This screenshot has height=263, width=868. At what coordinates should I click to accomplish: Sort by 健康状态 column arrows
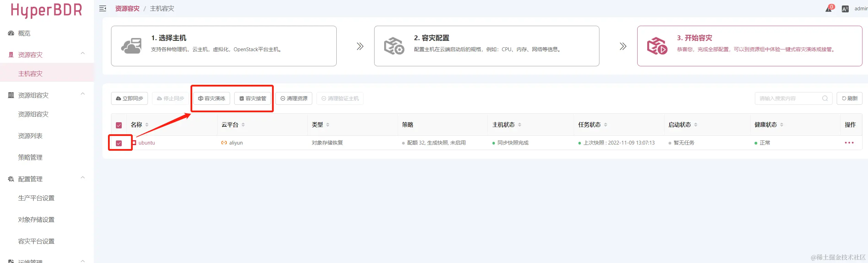(782, 125)
